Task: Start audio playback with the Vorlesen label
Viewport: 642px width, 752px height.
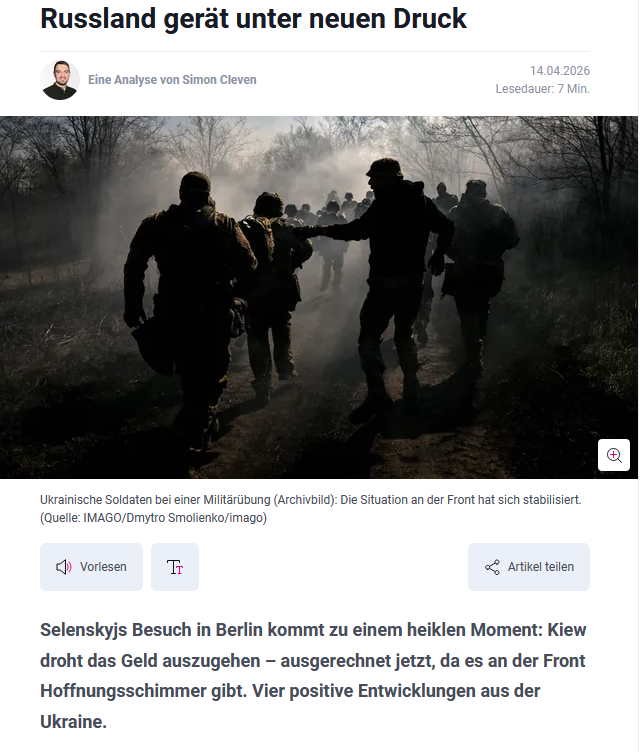Action: [x=103, y=567]
